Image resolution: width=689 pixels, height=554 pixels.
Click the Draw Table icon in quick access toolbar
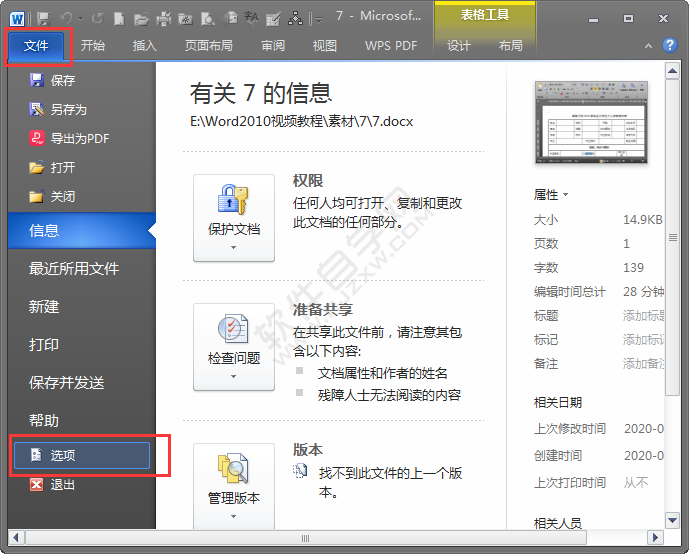pyautogui.click(x=273, y=18)
